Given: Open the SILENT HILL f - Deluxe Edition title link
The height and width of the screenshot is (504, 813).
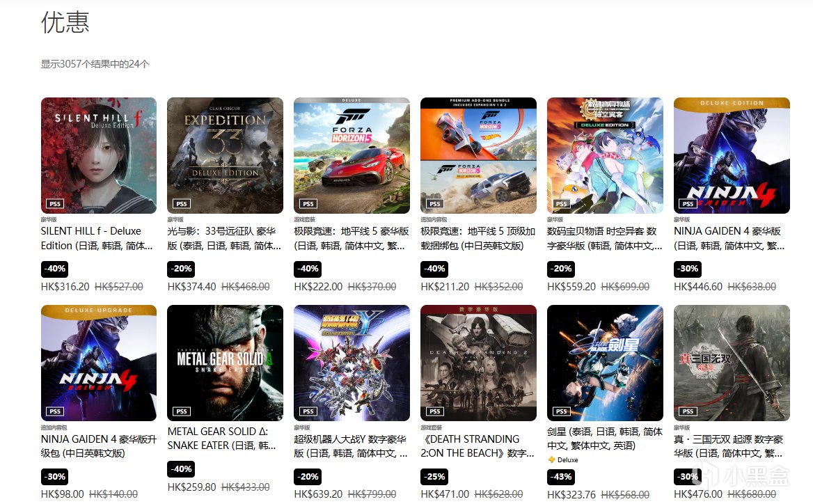Looking at the screenshot, I should click(x=97, y=238).
